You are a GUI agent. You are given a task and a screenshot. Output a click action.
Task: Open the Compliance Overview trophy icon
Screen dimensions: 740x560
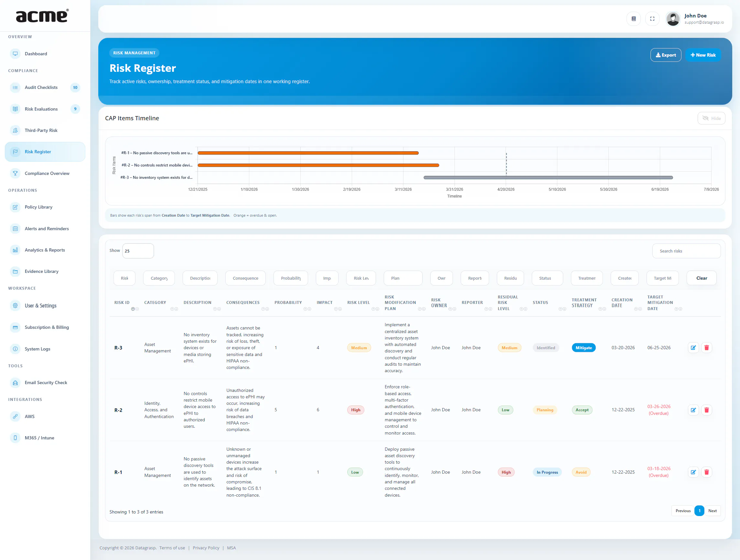pyautogui.click(x=15, y=173)
